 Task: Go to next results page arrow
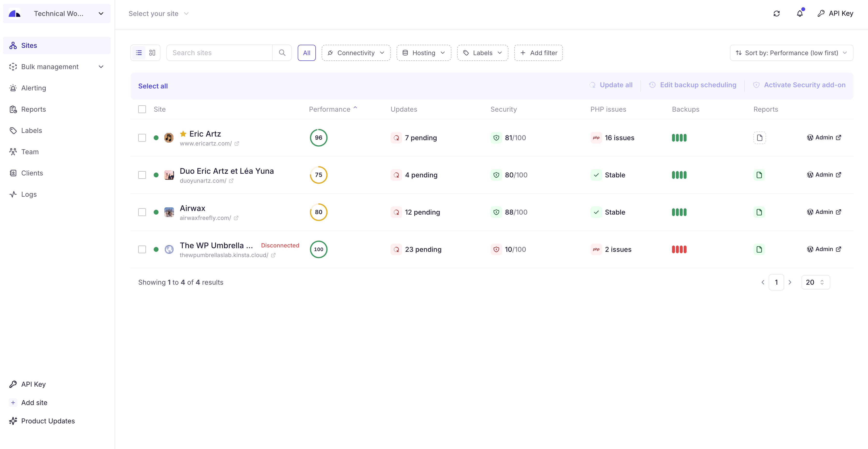click(790, 282)
